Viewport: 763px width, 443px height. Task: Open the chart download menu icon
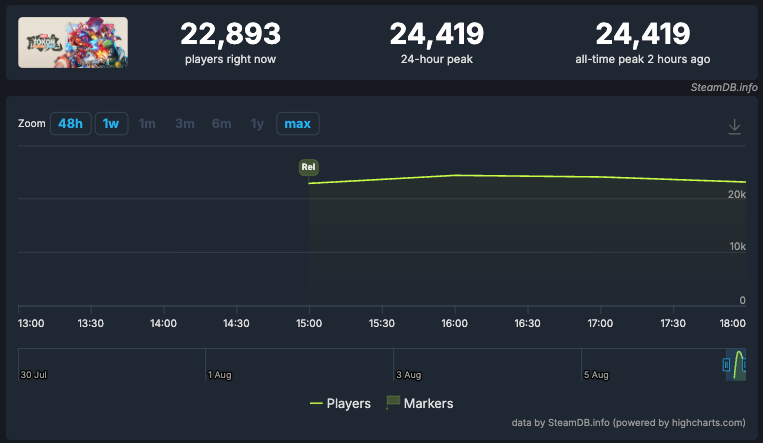(x=734, y=127)
